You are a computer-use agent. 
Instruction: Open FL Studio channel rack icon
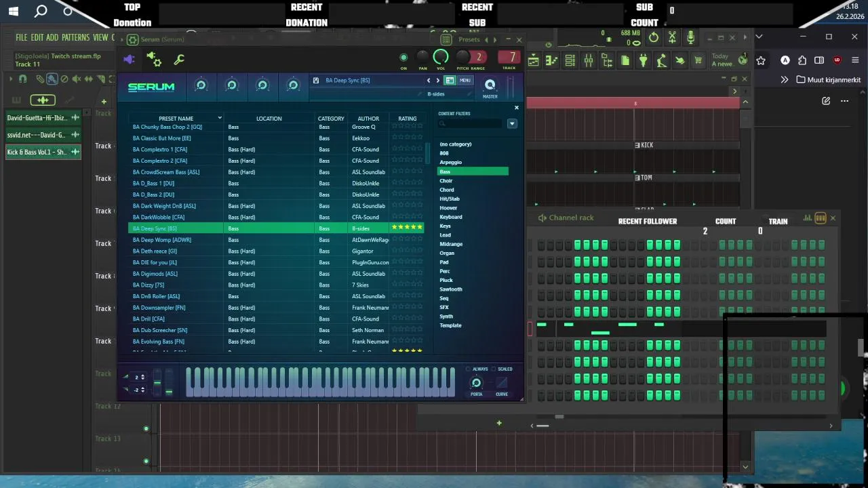(x=570, y=61)
